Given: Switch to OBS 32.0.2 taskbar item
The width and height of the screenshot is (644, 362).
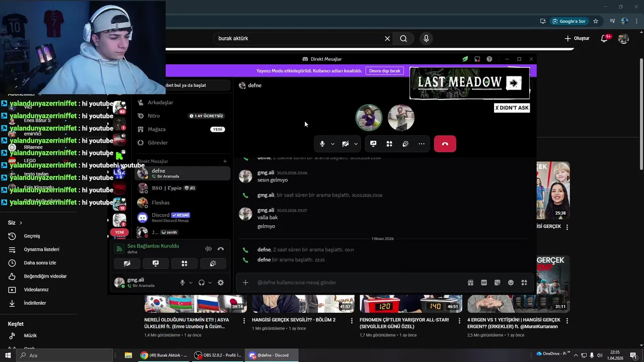Looking at the screenshot, I should coord(218,355).
